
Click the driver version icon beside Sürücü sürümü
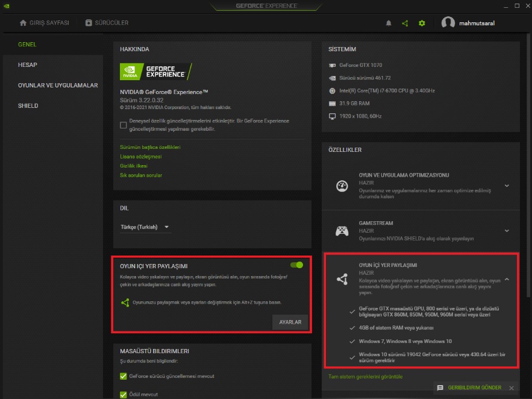332,78
